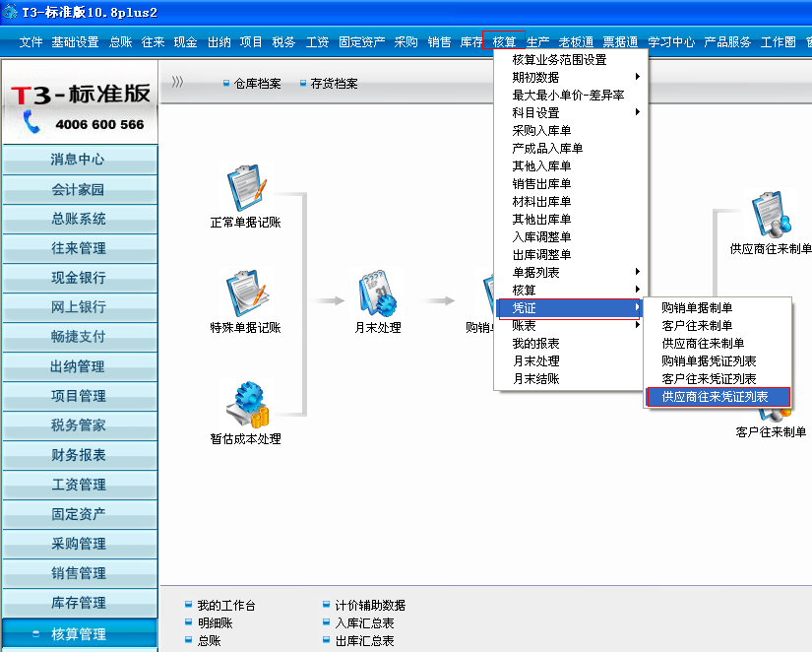Image resolution: width=812 pixels, height=652 pixels.
Task: Open the 产品服务 menu
Action: [727, 41]
